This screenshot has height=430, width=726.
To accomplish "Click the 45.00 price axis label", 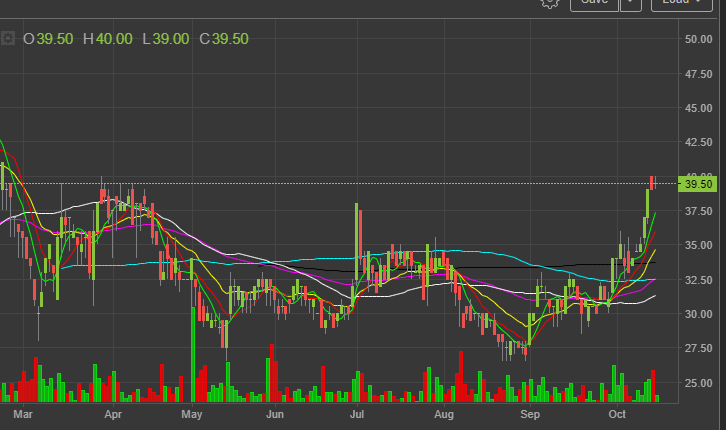I will (698, 108).
